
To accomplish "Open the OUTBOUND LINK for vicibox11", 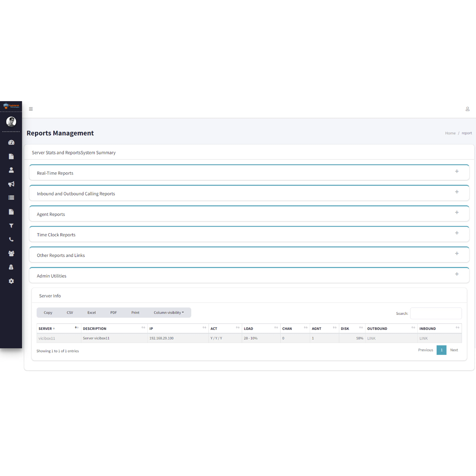I will (371, 338).
